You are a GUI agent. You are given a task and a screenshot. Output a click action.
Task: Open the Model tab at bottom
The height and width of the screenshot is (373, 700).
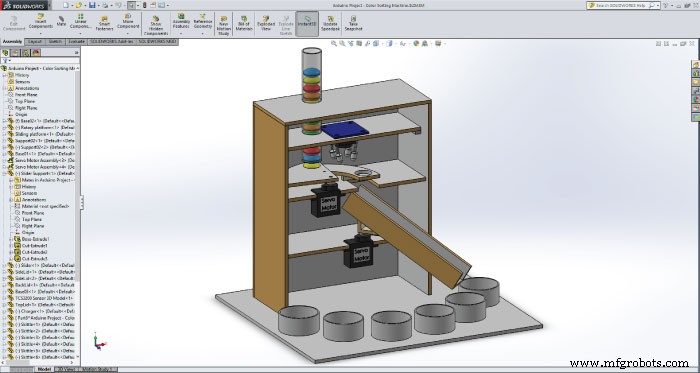tap(44, 369)
